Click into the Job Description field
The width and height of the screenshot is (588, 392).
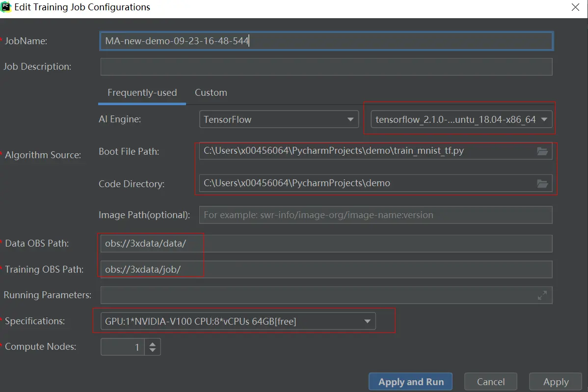(326, 67)
